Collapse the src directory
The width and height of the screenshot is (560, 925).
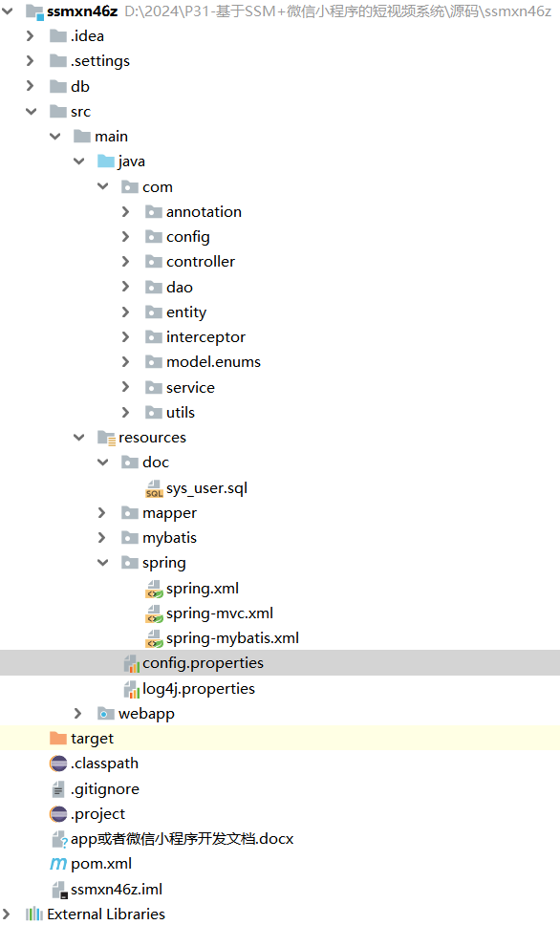pyautogui.click(x=32, y=112)
